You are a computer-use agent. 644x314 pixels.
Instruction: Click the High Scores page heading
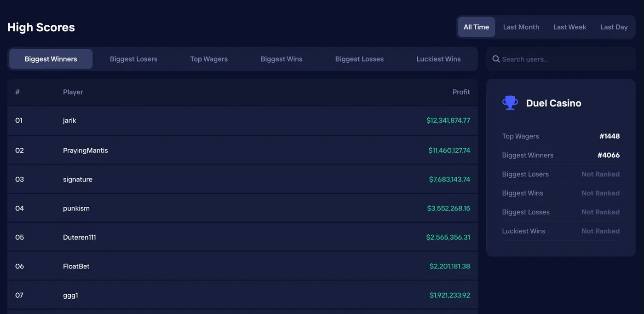(x=41, y=27)
